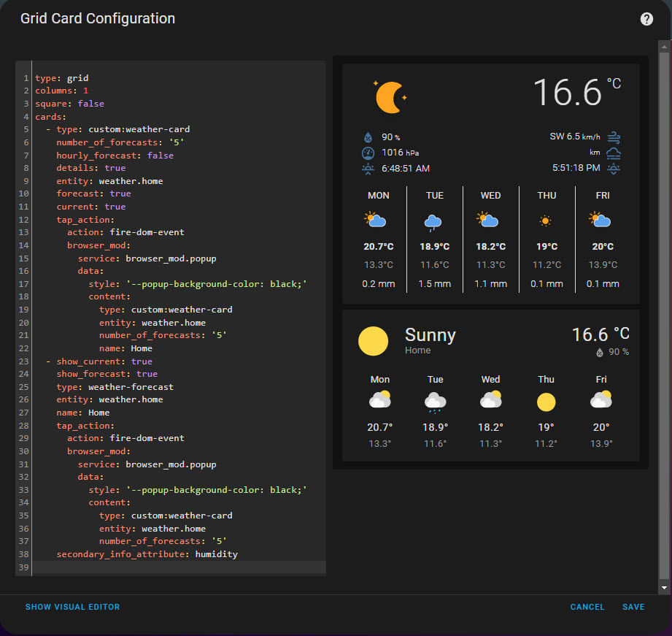Open SHOW VISUAL EDITOR
672x636 pixels.
tap(72, 607)
